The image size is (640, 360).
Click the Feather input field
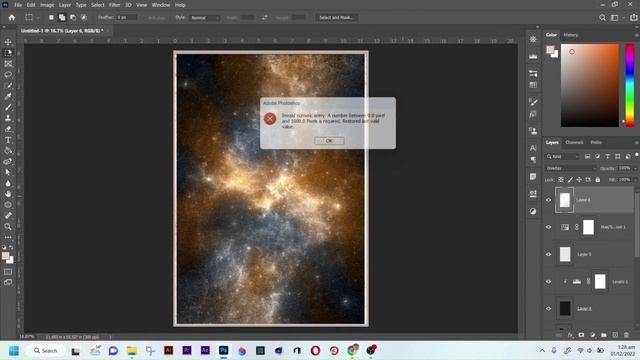click(x=127, y=18)
